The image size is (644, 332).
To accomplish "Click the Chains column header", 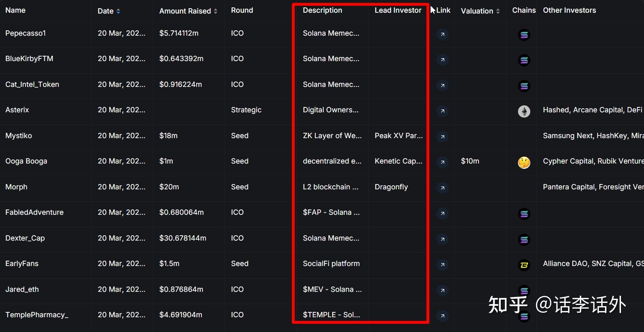I will pos(524,10).
